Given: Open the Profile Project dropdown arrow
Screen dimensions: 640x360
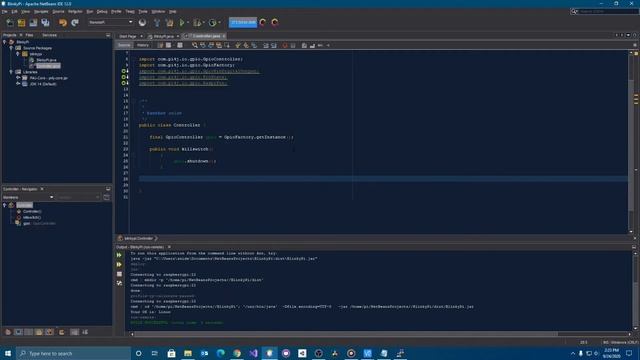Looking at the screenshot, I should pos(219,23).
